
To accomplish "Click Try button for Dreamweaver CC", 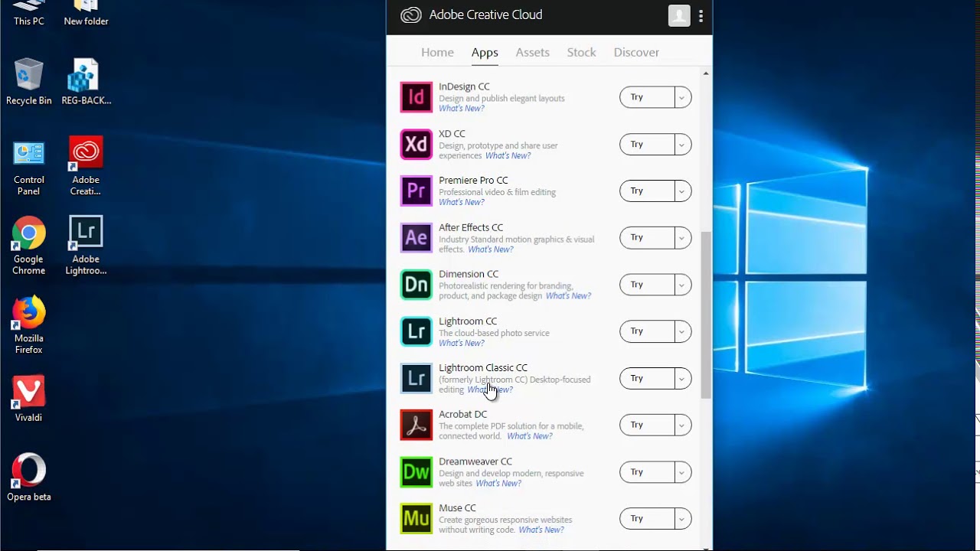I will point(647,472).
